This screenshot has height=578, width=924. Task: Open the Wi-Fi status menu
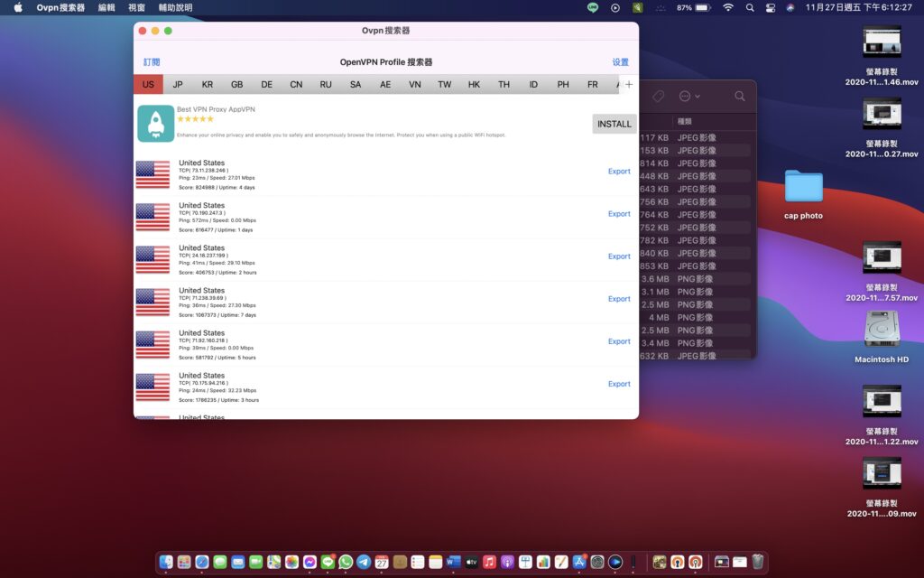pos(728,7)
